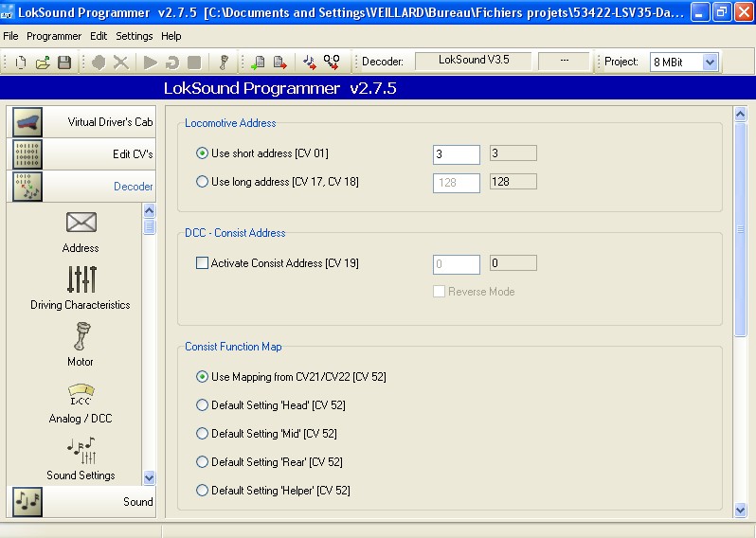The image size is (756, 538).
Task: Click the New project file icon
Action: [21, 63]
